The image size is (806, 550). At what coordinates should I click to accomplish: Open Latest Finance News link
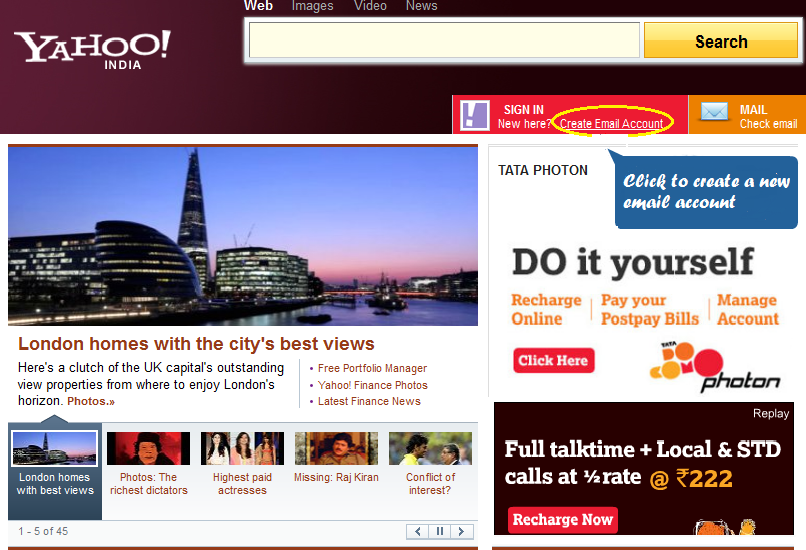point(369,401)
